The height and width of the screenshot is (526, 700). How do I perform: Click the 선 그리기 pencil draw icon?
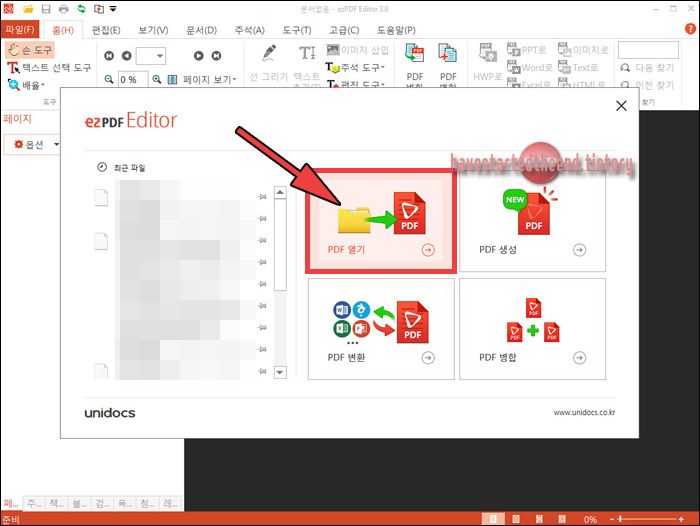[x=269, y=53]
